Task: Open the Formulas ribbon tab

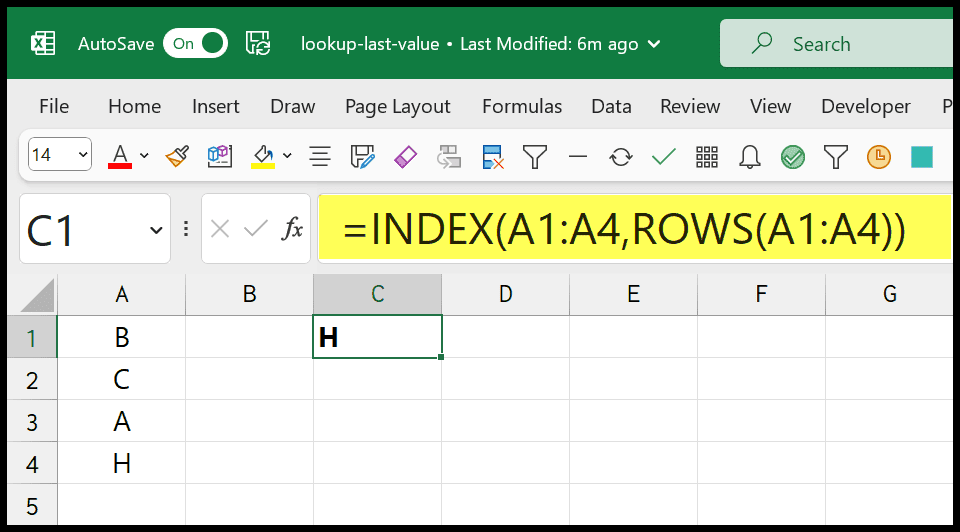Action: click(522, 107)
